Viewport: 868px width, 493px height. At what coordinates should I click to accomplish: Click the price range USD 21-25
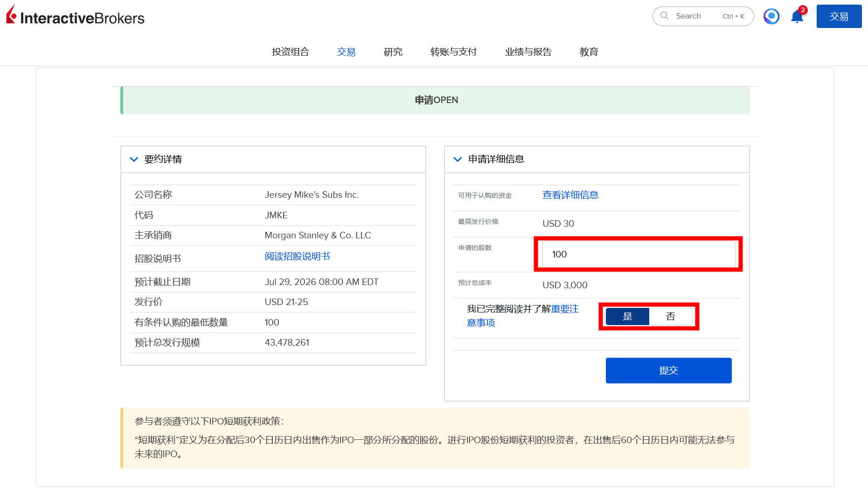click(286, 302)
